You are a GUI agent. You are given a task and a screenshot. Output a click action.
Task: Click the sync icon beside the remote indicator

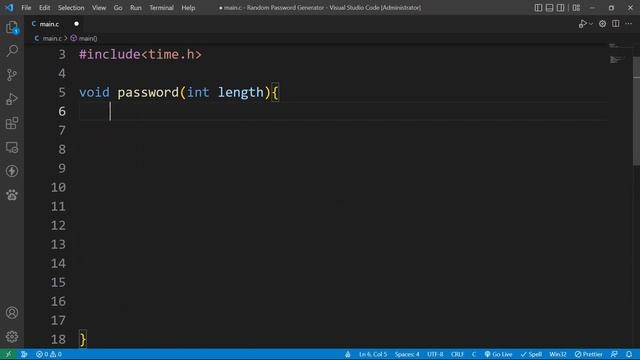pyautogui.click(x=24, y=354)
